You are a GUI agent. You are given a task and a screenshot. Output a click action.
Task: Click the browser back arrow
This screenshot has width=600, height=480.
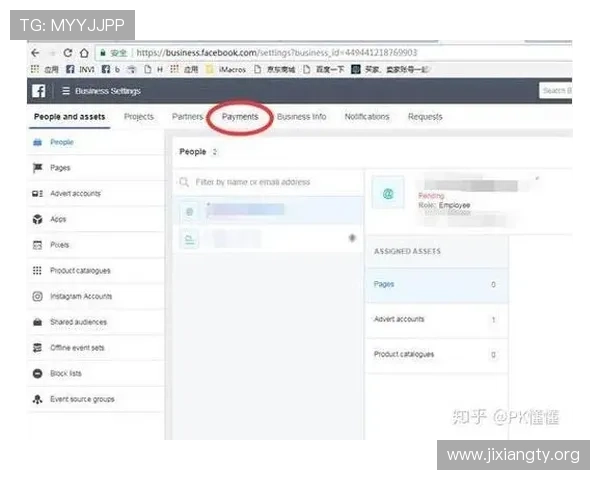click(x=35, y=52)
